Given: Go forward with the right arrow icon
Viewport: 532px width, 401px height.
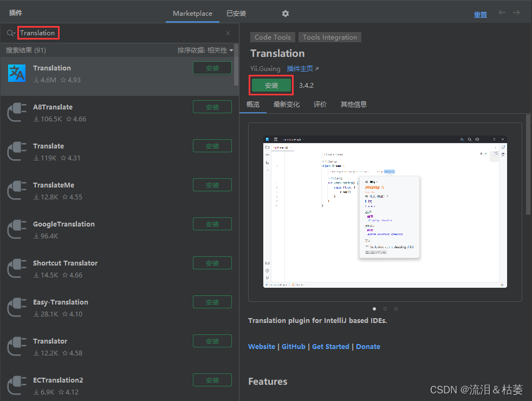Looking at the screenshot, I should (516, 12).
